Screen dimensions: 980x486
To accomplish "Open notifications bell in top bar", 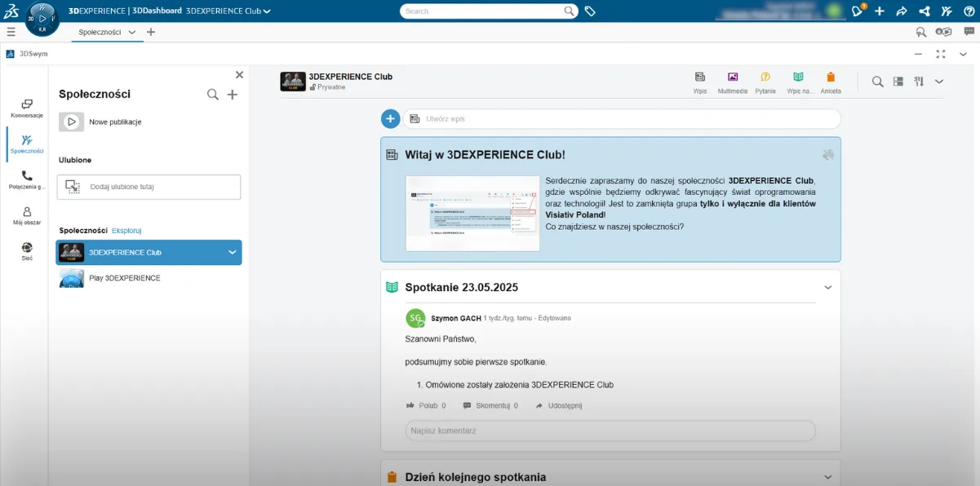I will [x=857, y=11].
